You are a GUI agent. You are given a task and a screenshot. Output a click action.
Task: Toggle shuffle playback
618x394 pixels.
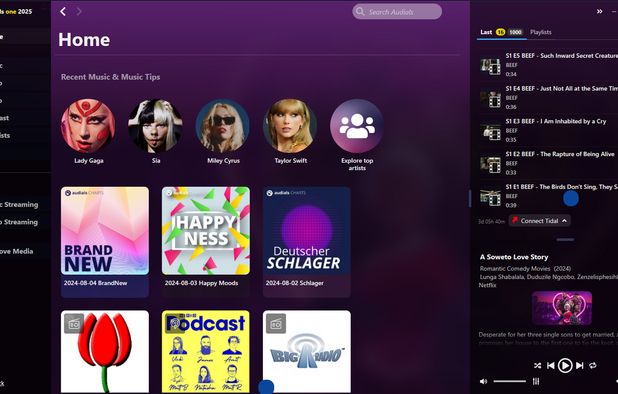coord(537,366)
